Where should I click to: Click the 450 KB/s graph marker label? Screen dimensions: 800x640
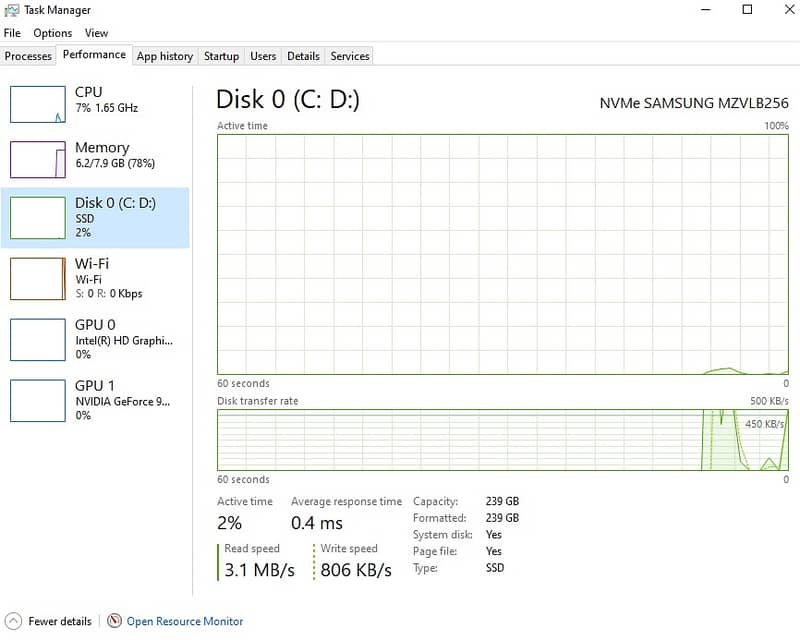(764, 424)
